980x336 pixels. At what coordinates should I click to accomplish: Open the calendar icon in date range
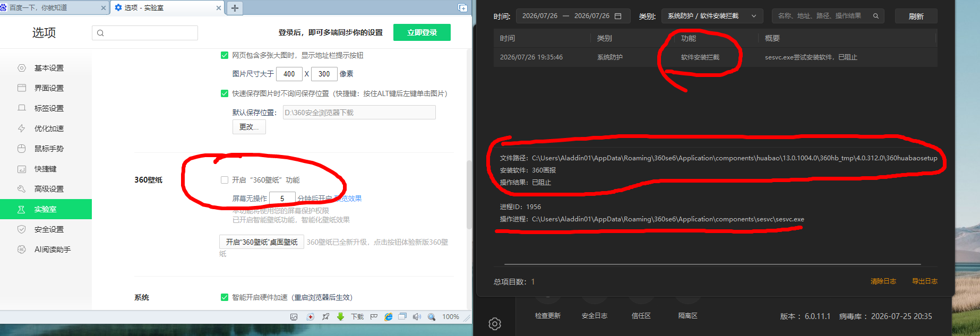pyautogui.click(x=618, y=16)
